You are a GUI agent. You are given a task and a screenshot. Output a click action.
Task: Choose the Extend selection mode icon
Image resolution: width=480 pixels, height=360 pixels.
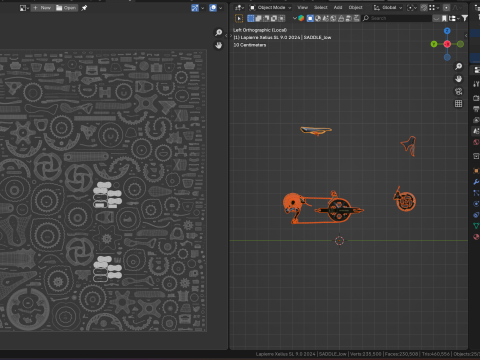pyautogui.click(x=258, y=18)
